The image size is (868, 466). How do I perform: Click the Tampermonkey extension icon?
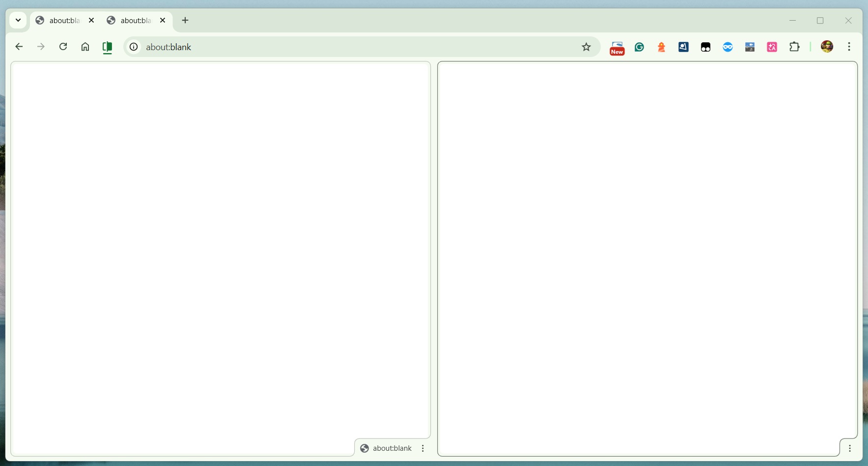click(x=705, y=47)
